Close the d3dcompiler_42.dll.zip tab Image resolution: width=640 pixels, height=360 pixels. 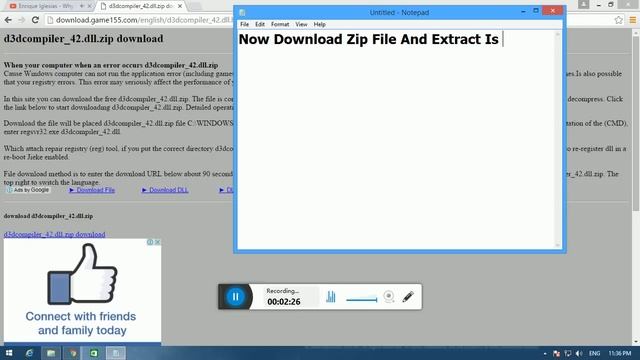pyautogui.click(x=180, y=6)
